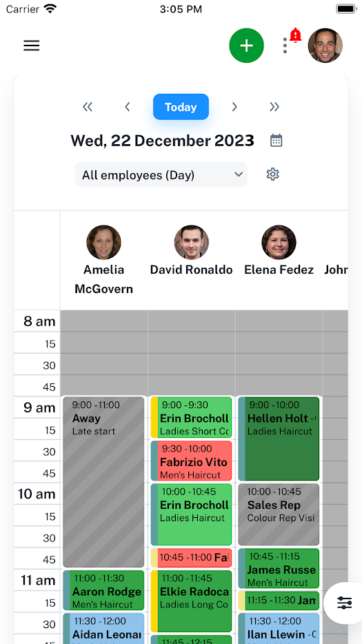Open Fabrizio Vito 9:30 appointment

pyautogui.click(x=191, y=461)
